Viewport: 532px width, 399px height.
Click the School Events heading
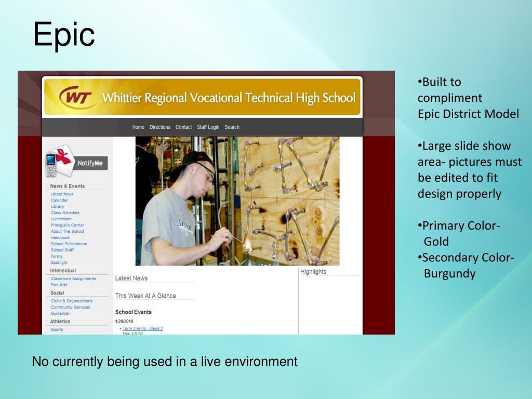134,312
